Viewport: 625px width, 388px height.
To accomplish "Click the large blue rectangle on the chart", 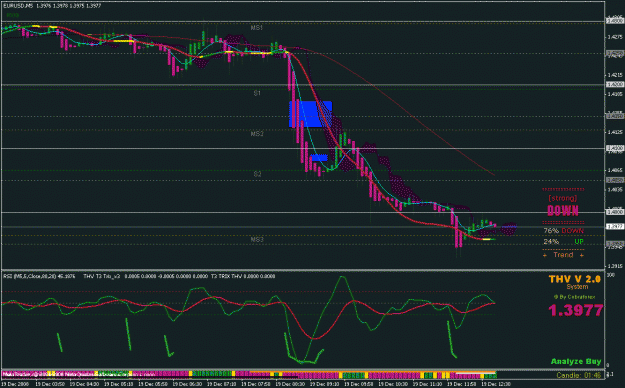I will pos(310,114).
